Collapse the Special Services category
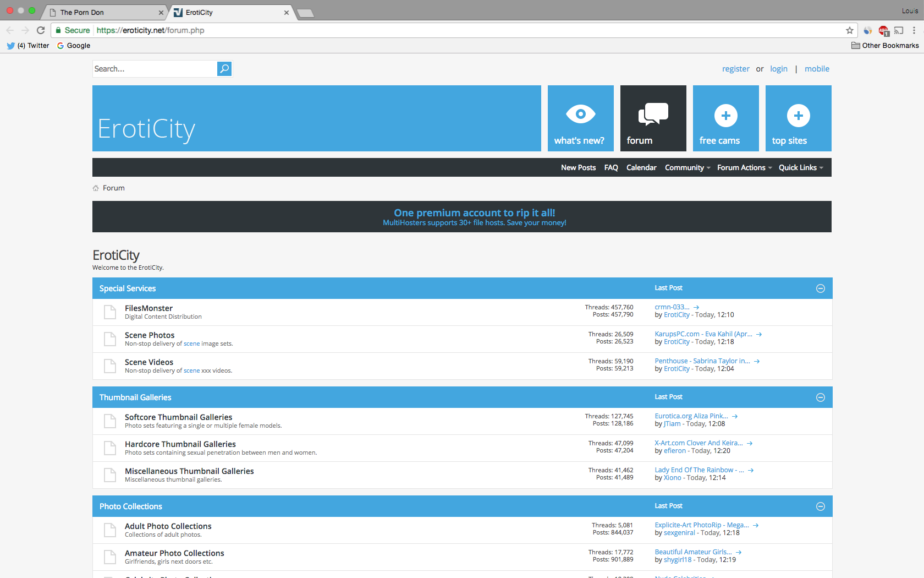Image resolution: width=924 pixels, height=578 pixels. coord(821,288)
